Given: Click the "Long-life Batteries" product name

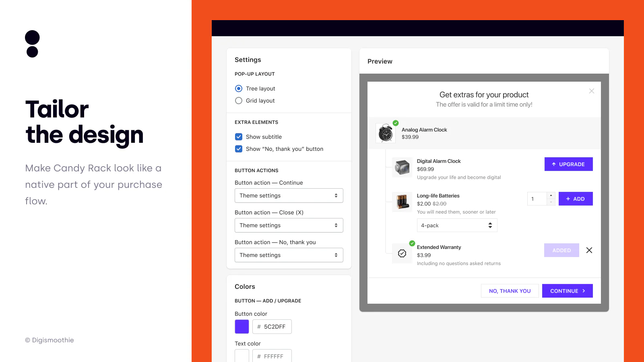Looking at the screenshot, I should [x=438, y=195].
